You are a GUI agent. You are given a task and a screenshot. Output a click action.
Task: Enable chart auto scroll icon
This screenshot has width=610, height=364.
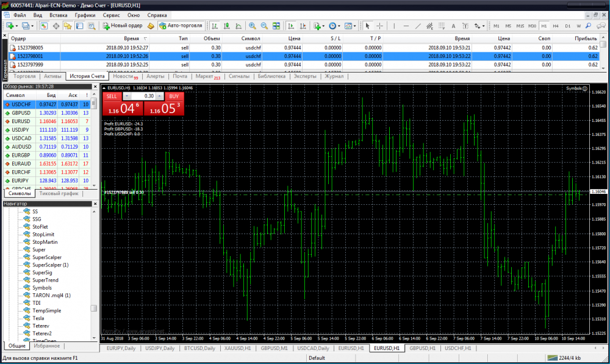point(290,26)
